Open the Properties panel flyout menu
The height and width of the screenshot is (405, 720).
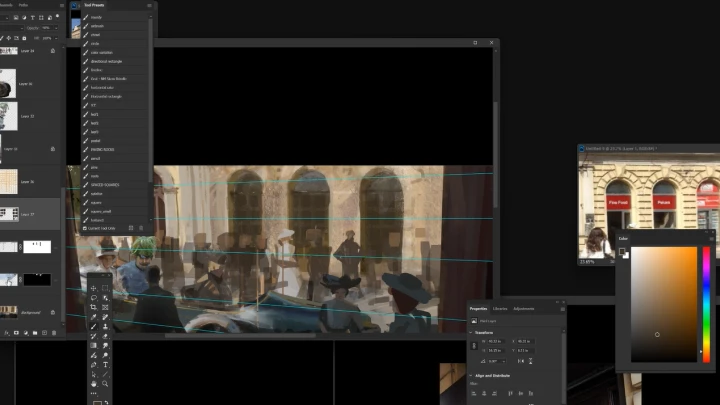point(562,309)
